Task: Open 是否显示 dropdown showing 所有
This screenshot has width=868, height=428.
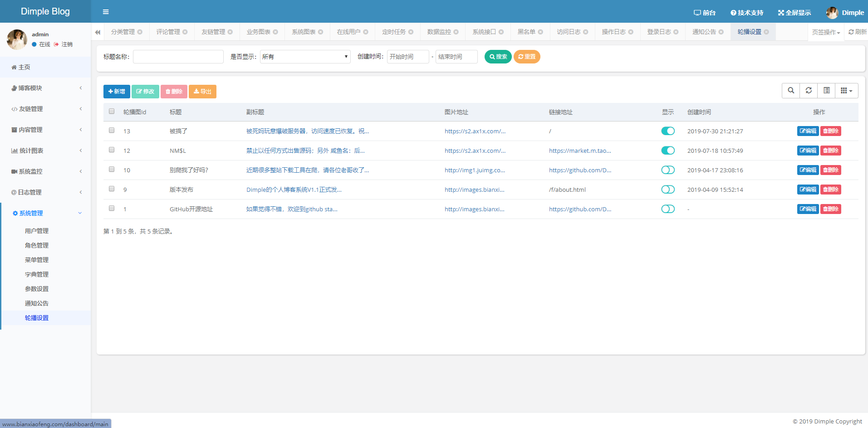Action: click(305, 57)
